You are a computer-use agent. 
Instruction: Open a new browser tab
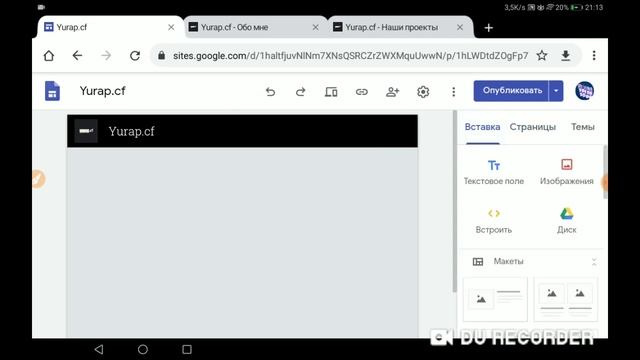coord(489,28)
